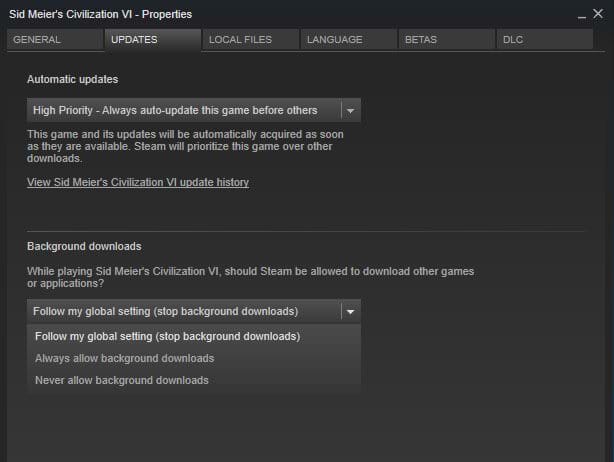The width and height of the screenshot is (614, 462).
Task: Open the automatic updates priority dropdown
Action: (x=184, y=110)
